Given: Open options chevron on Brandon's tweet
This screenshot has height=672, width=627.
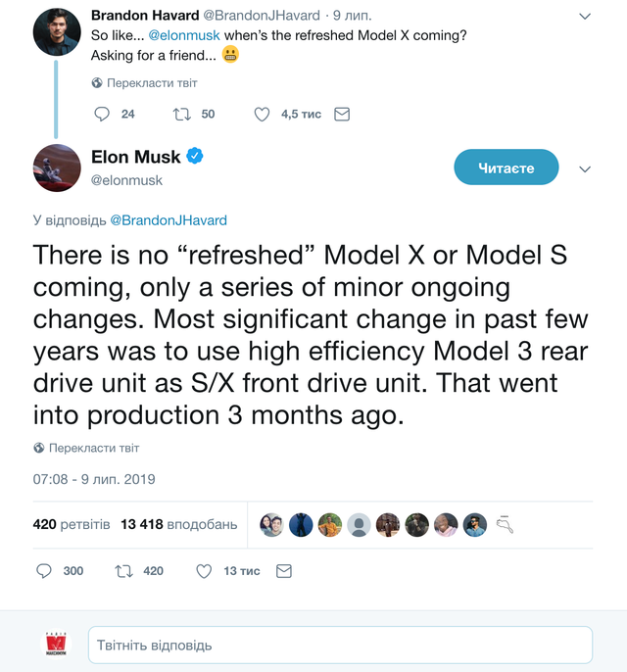Looking at the screenshot, I should (585, 17).
